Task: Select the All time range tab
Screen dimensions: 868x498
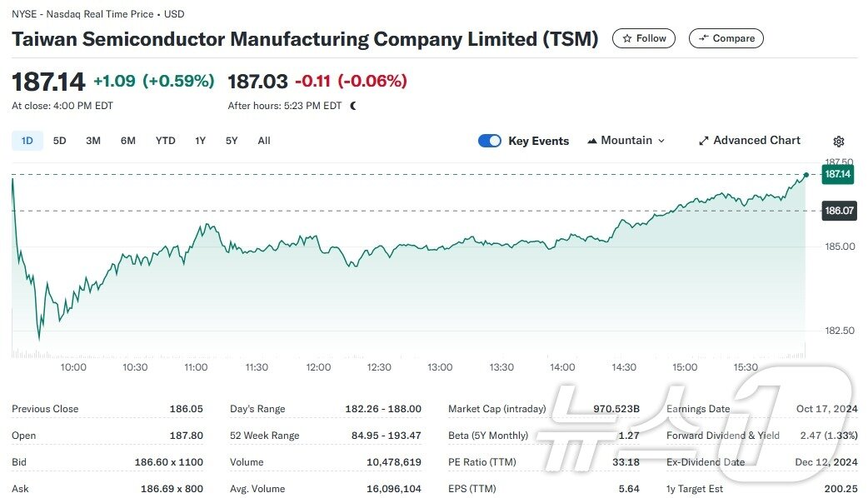Action: click(x=264, y=141)
